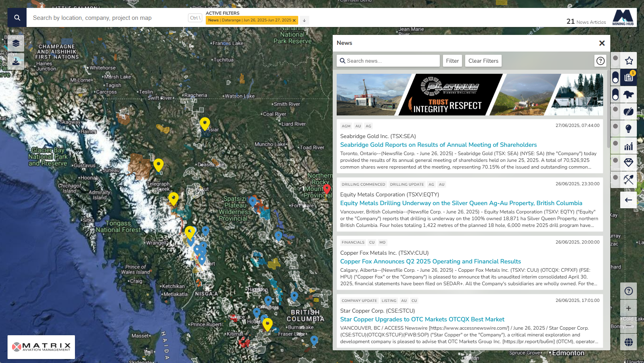Click the Star Copper Corp. (CSE:STCU) name
The image size is (644, 363).
(378, 311)
